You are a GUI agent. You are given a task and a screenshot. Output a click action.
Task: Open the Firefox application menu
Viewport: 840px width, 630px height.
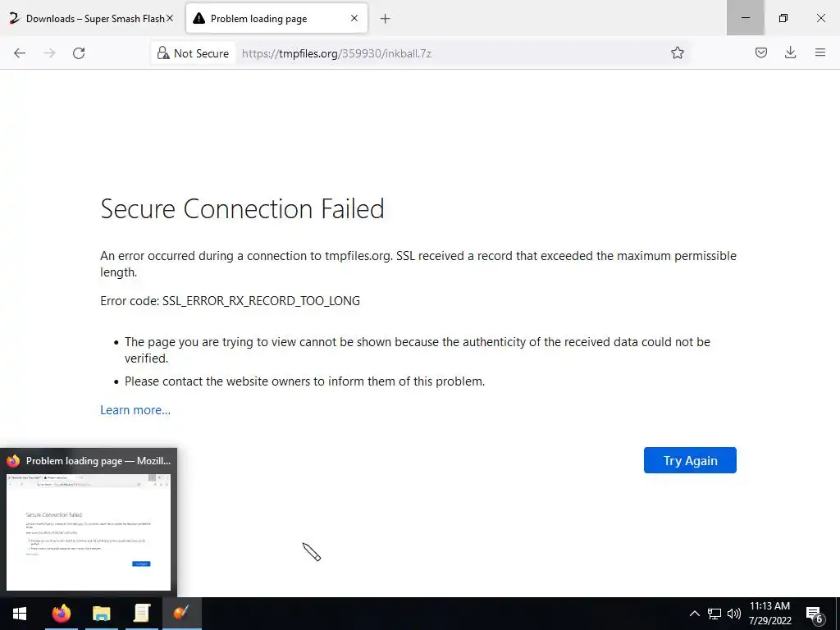coord(819,53)
